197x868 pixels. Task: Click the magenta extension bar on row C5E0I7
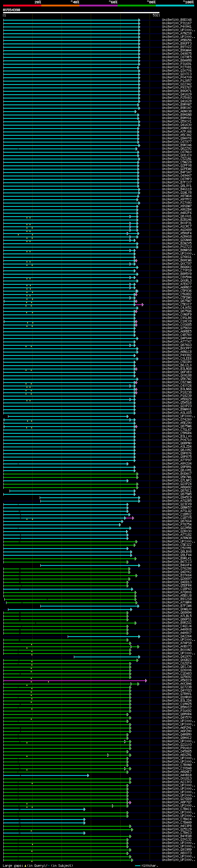pos(139,305)
